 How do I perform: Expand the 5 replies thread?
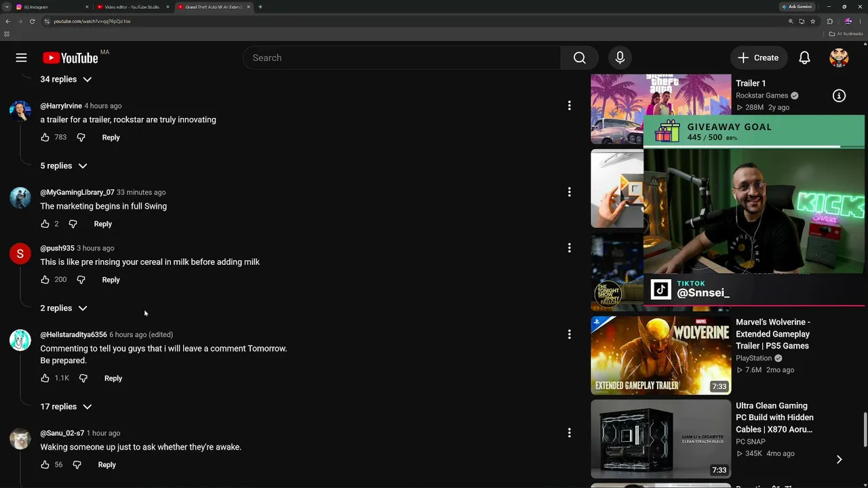[x=64, y=166]
